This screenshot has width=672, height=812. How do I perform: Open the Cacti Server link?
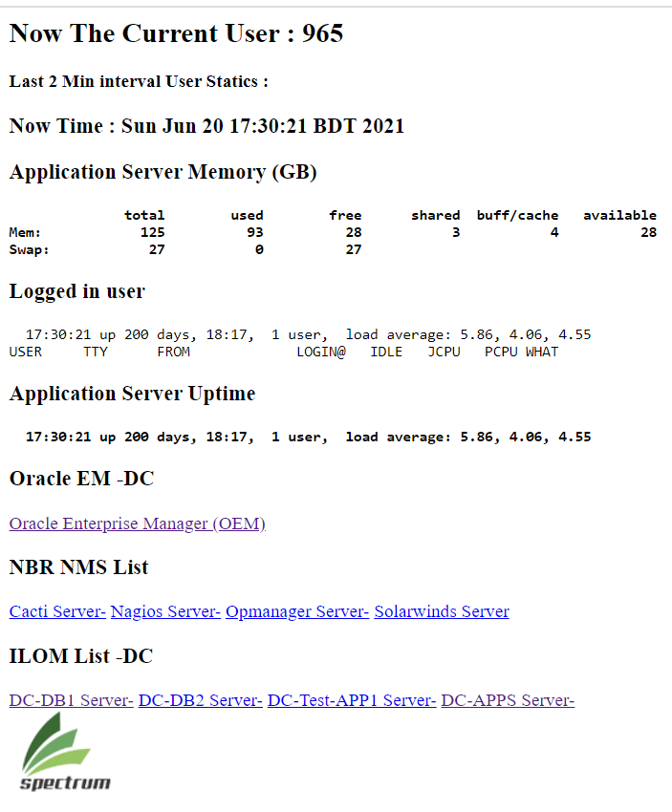pyautogui.click(x=57, y=611)
